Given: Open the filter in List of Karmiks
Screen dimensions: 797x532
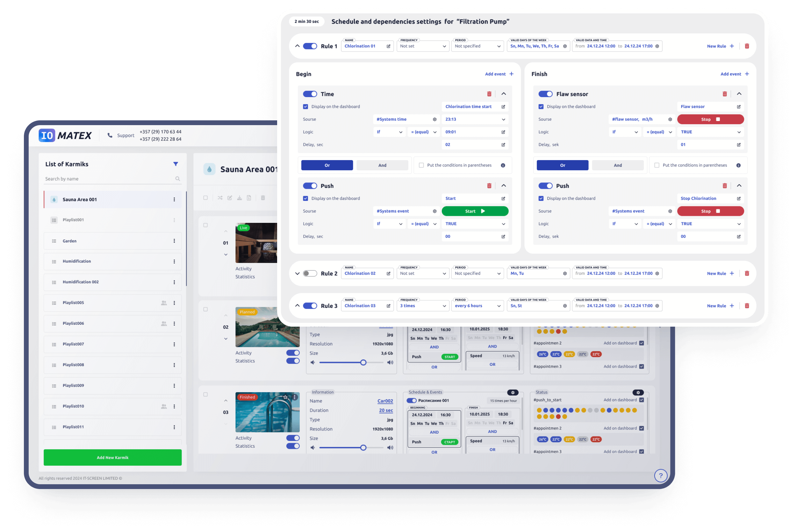Looking at the screenshot, I should pos(176,164).
